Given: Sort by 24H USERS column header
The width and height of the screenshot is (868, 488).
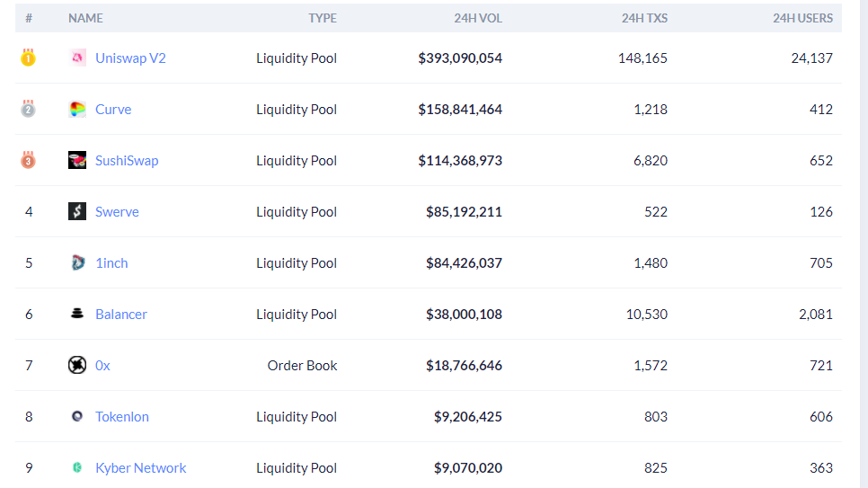Looking at the screenshot, I should coord(802,18).
